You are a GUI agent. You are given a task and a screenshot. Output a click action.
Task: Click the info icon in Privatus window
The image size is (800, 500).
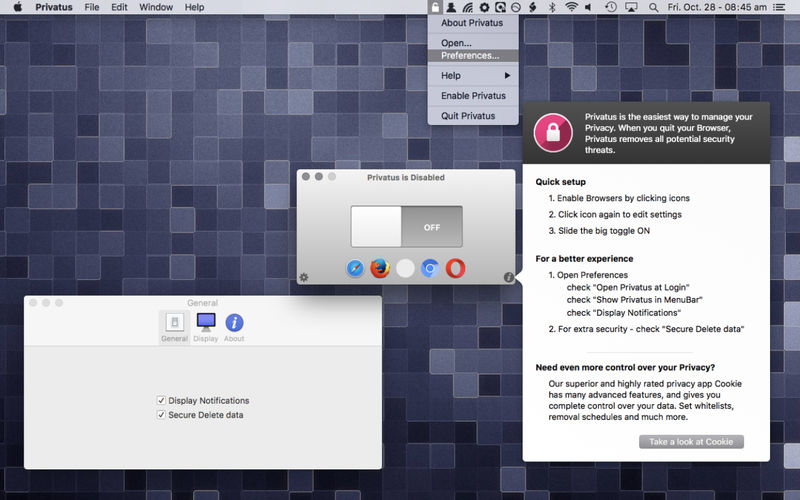[508, 277]
